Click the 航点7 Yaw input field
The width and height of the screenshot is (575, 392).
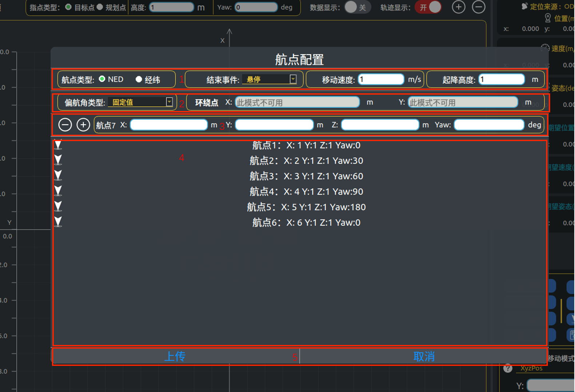pos(489,125)
